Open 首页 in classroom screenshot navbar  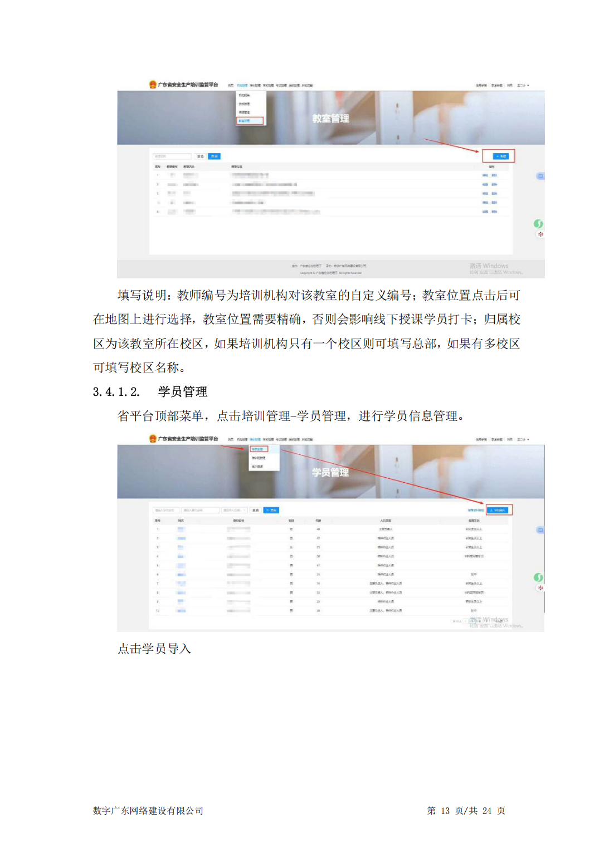click(231, 86)
